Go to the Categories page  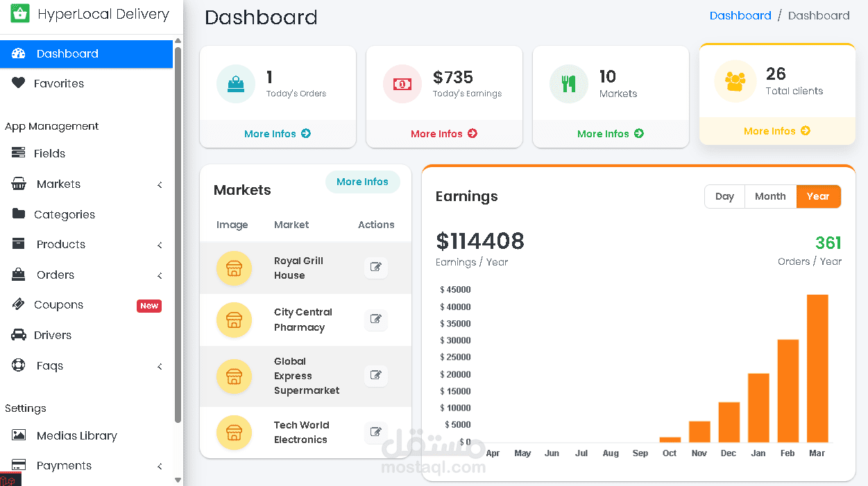pos(86,214)
